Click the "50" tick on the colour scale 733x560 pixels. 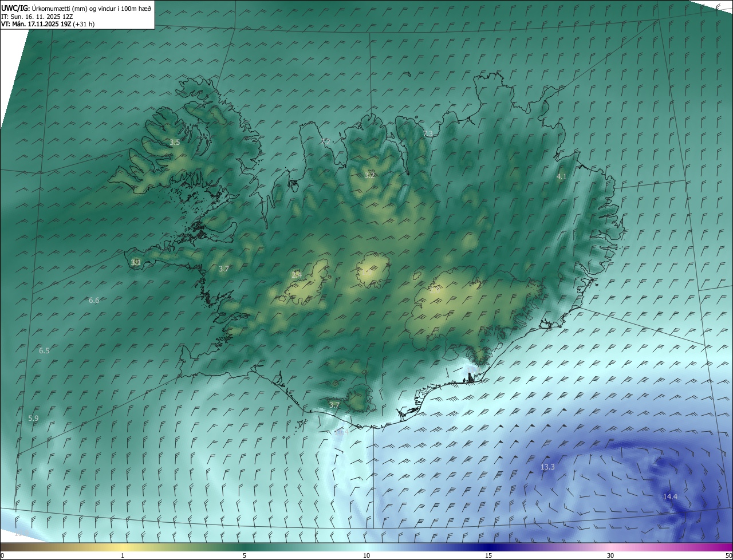728,555
